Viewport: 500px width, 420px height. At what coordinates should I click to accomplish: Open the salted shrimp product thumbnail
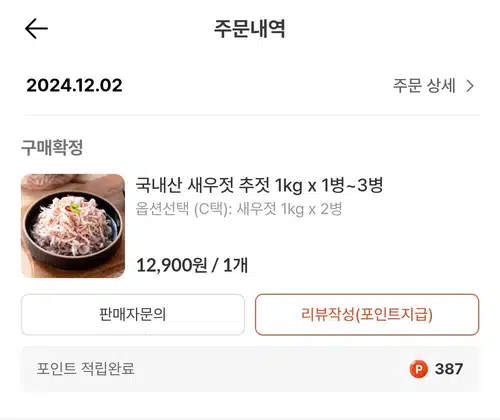(73, 226)
